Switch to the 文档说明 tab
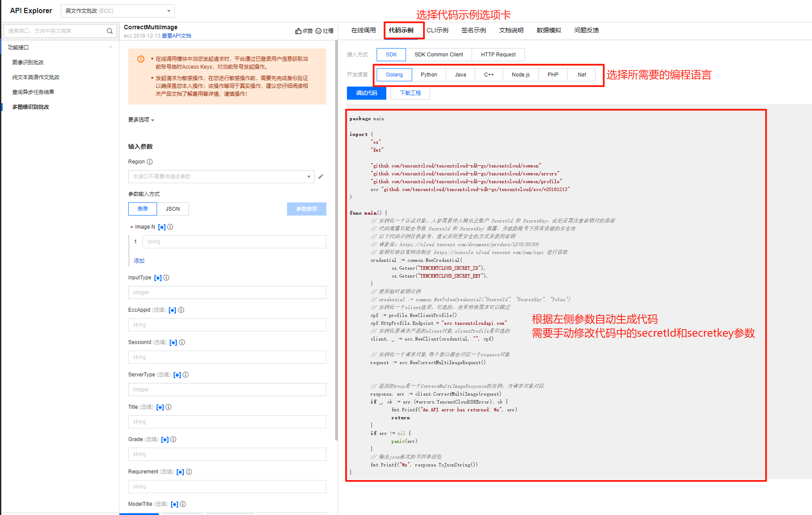812x515 pixels. (511, 30)
